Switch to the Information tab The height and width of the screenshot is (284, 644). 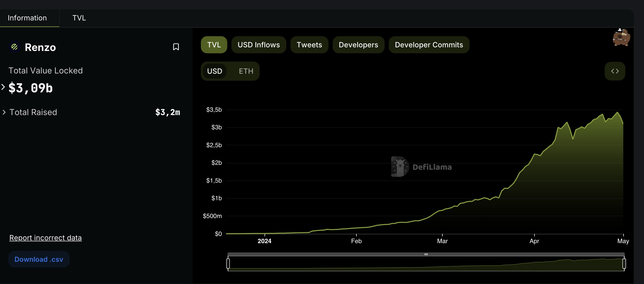point(27,18)
